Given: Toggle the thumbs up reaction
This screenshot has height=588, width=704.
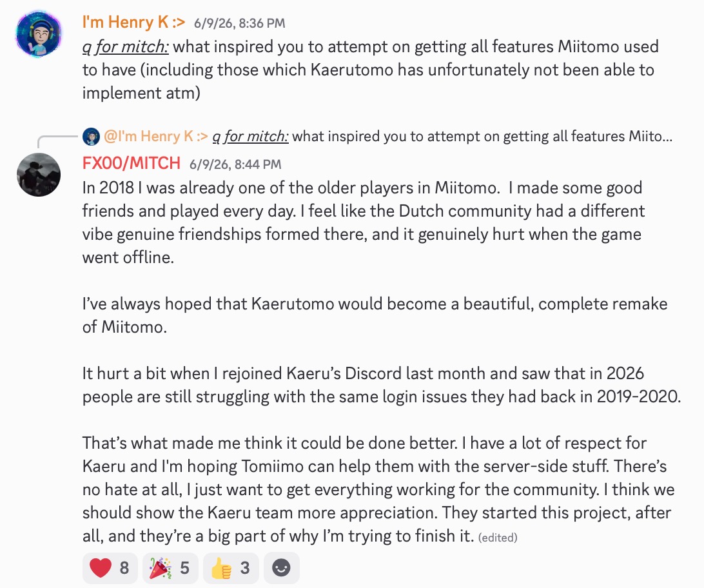Looking at the screenshot, I should point(230,568).
